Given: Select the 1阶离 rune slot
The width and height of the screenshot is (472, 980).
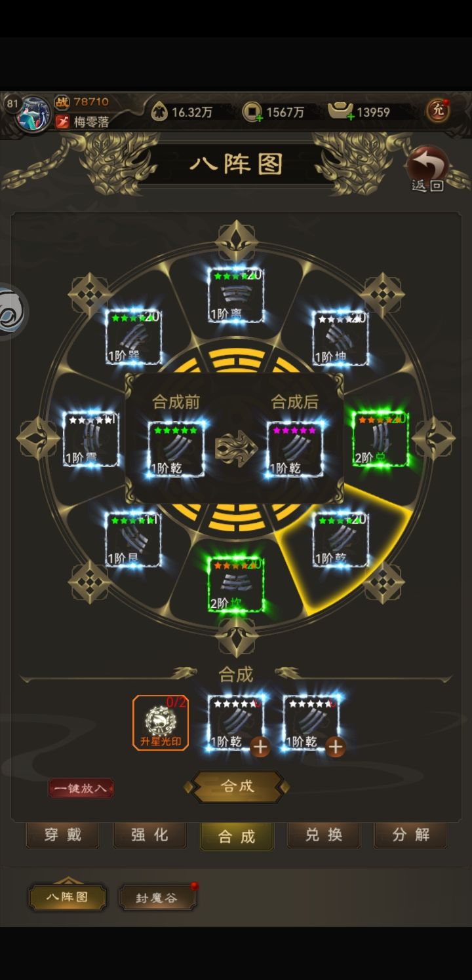Looking at the screenshot, I should (x=236, y=295).
